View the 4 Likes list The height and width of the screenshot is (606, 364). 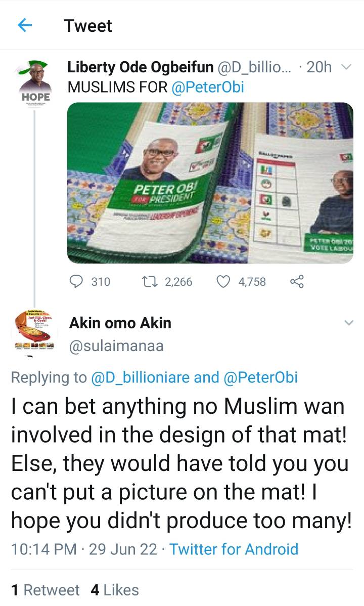point(115,590)
